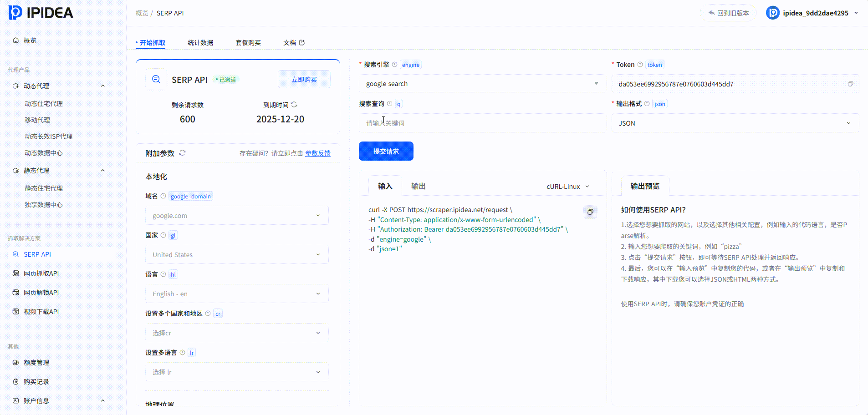
Task: Submit the request with 提交请求
Action: coord(386,151)
